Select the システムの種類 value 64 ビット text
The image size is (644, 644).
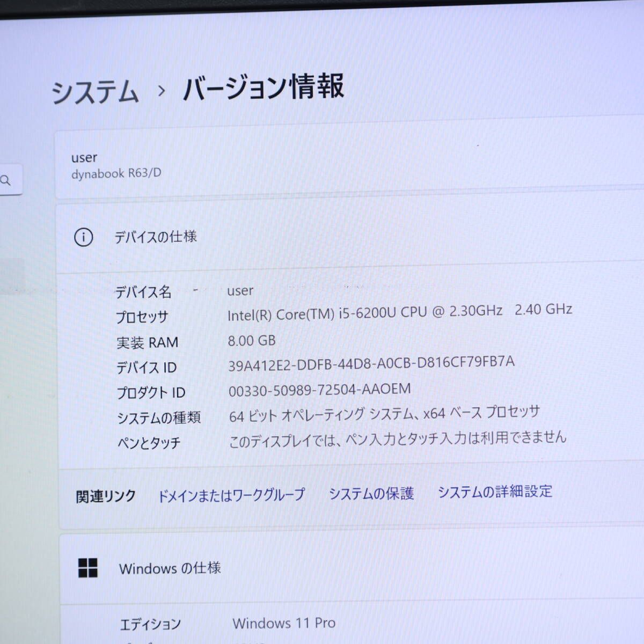[384, 414]
